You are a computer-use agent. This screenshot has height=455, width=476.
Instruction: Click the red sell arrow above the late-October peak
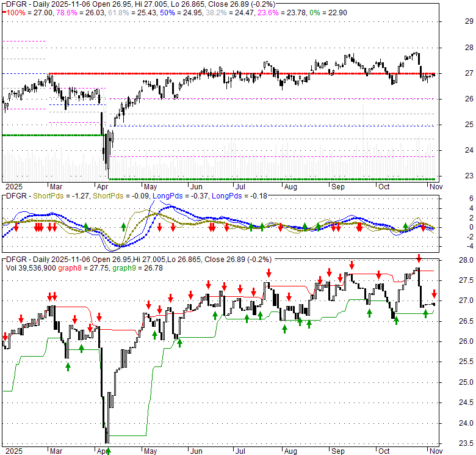coord(419,259)
